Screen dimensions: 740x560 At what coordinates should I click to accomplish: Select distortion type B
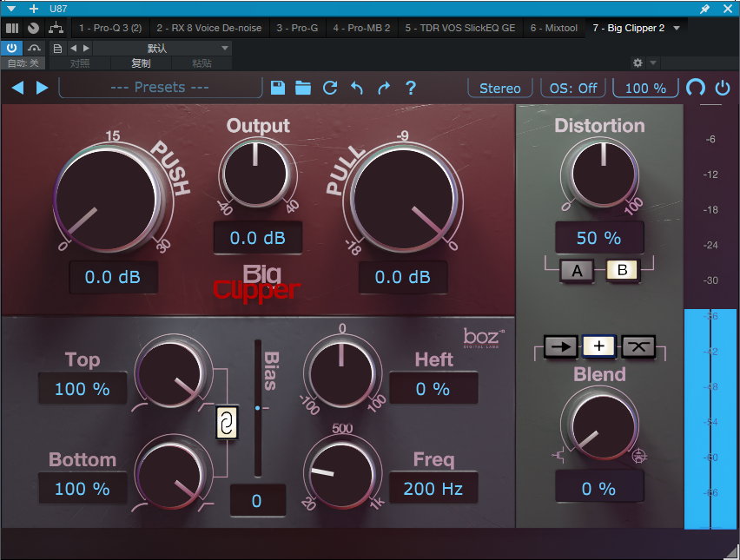click(x=623, y=270)
